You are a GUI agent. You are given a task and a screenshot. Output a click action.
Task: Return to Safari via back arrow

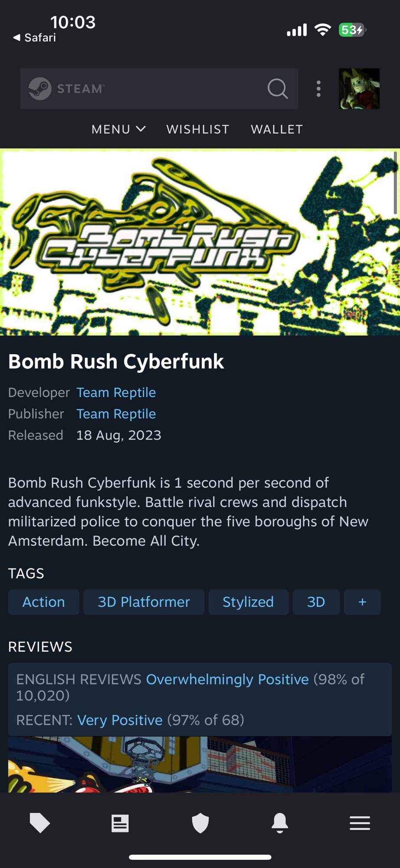click(x=34, y=38)
